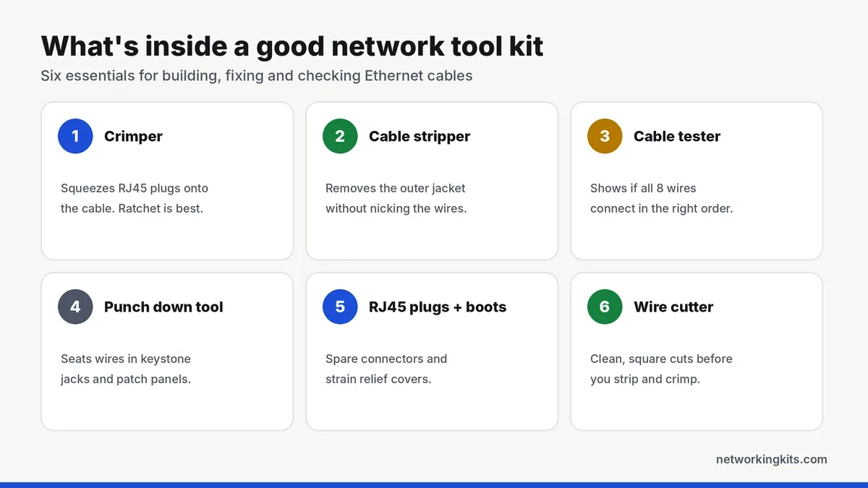
Task: Click text 'Seats wires in keystone'
Action: 126,359
